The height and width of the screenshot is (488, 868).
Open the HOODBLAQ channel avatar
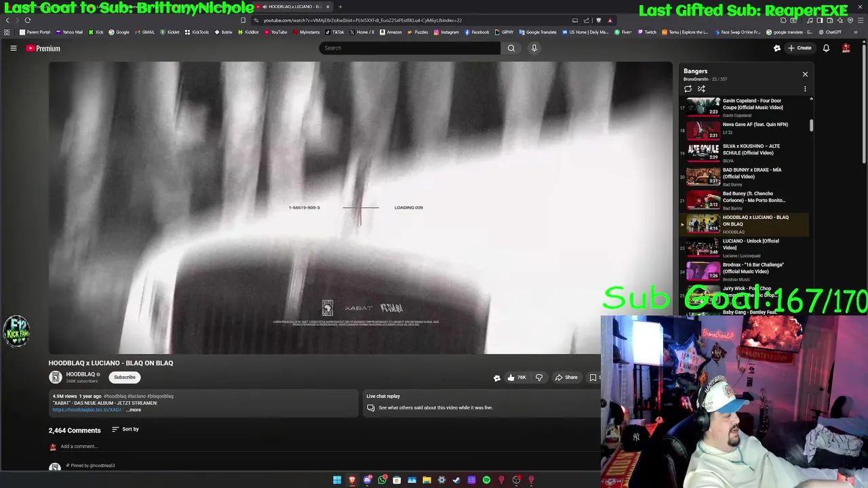coord(56,378)
